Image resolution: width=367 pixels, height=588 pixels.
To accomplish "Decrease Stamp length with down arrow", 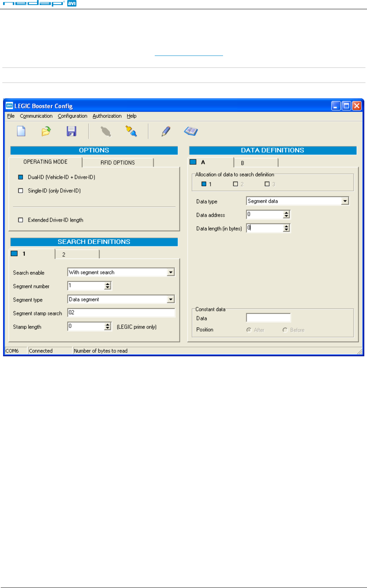I will point(108,329).
